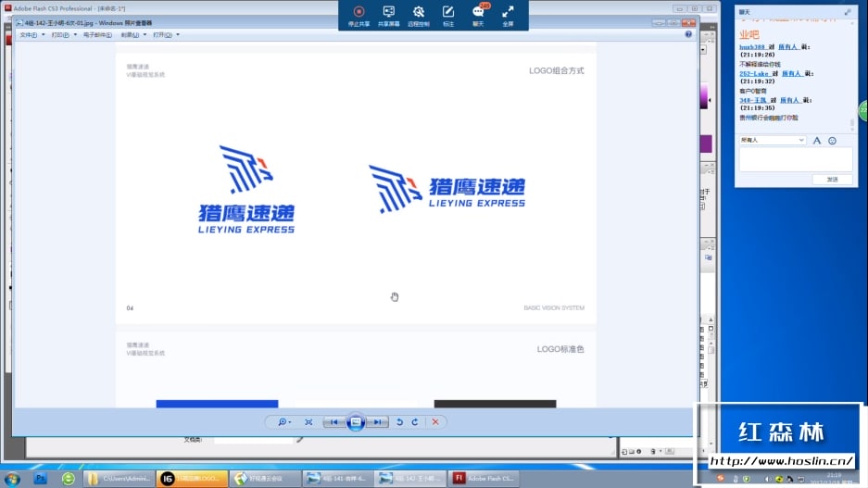Open the emoji smiley picker in chat

click(832, 141)
